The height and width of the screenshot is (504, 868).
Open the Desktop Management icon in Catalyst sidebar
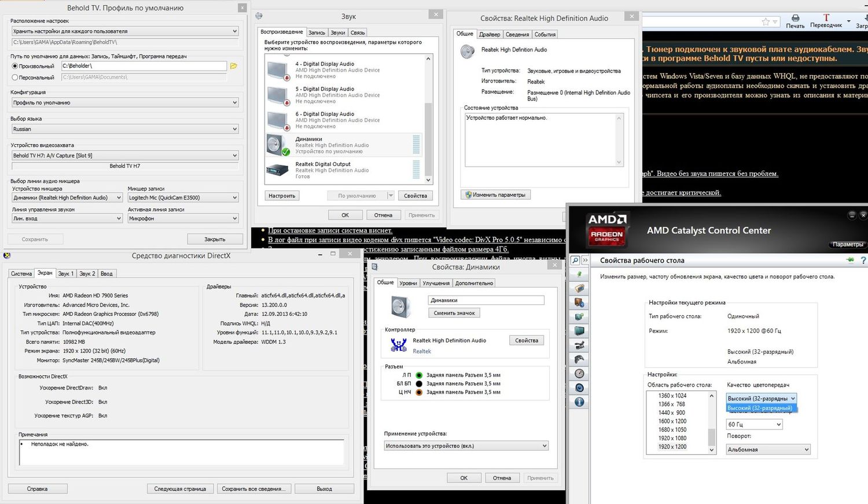pos(579,303)
